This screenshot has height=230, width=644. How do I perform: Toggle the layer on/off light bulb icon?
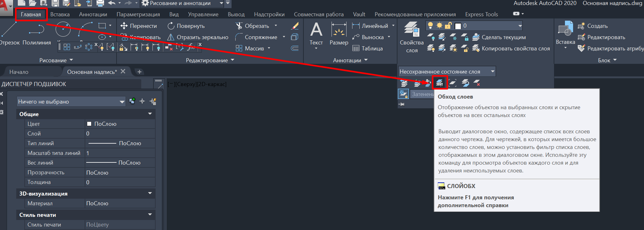point(431,26)
